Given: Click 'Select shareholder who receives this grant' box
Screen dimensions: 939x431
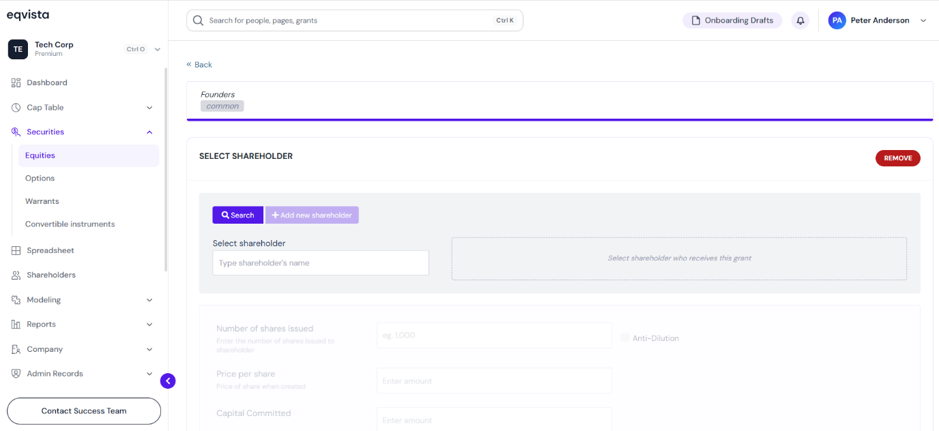Looking at the screenshot, I should 679,259.
